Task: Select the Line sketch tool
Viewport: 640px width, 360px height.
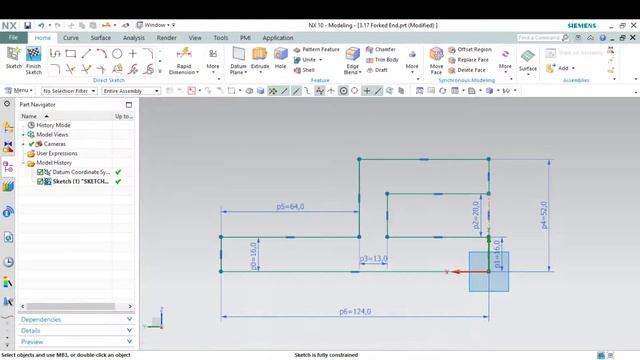Action: [x=86, y=53]
